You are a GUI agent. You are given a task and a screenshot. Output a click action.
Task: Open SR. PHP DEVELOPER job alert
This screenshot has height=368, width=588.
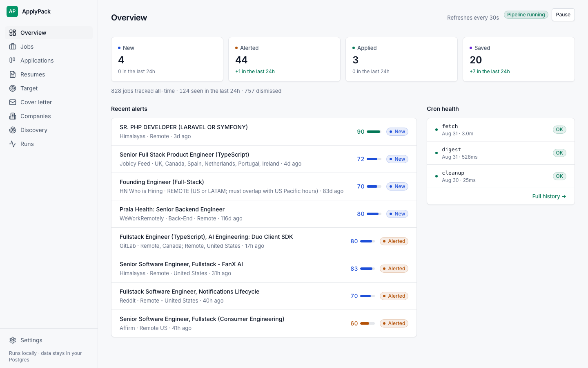coord(264,132)
